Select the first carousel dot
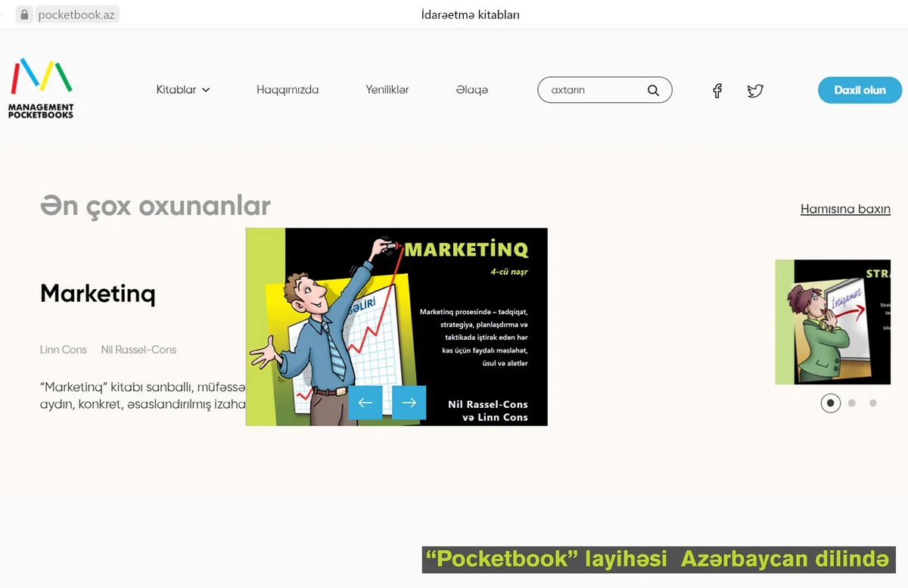Screen dimensions: 908x588 click(830, 403)
